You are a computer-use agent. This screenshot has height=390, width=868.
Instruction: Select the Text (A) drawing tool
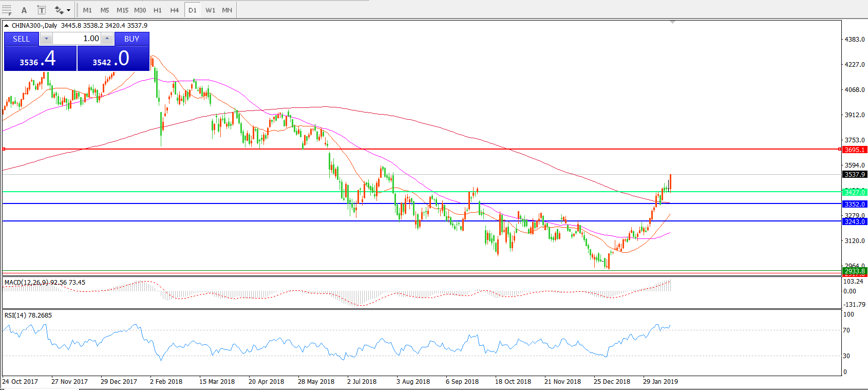[x=24, y=10]
